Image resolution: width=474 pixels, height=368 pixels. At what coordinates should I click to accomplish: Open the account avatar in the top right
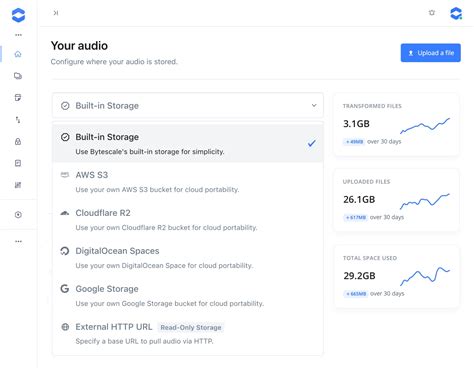coord(456,13)
